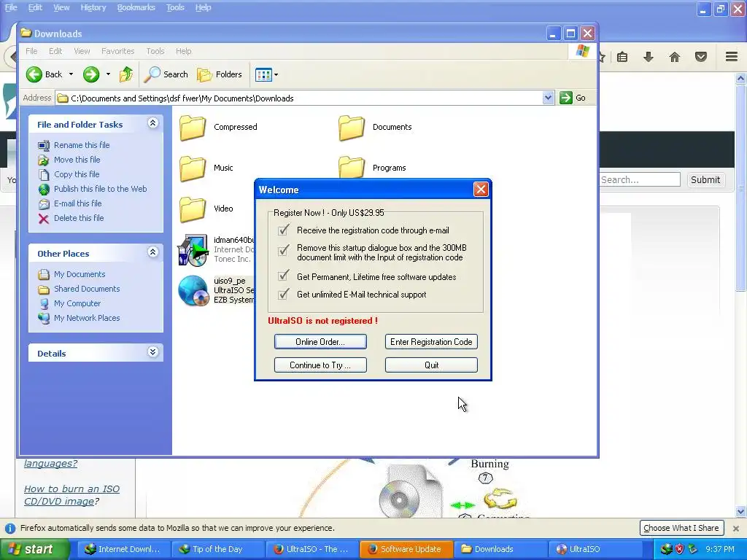Click Continue to Try... button

pos(320,365)
